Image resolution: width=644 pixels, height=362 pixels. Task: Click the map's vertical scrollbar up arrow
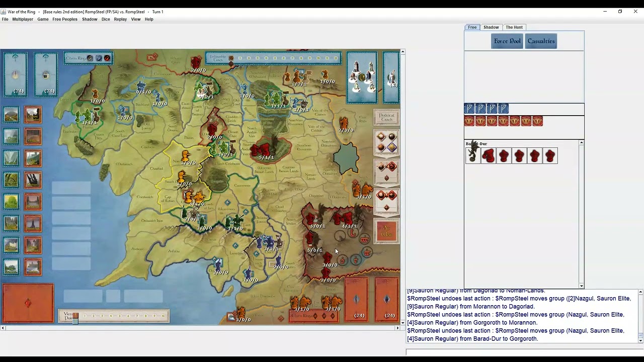tap(403, 52)
